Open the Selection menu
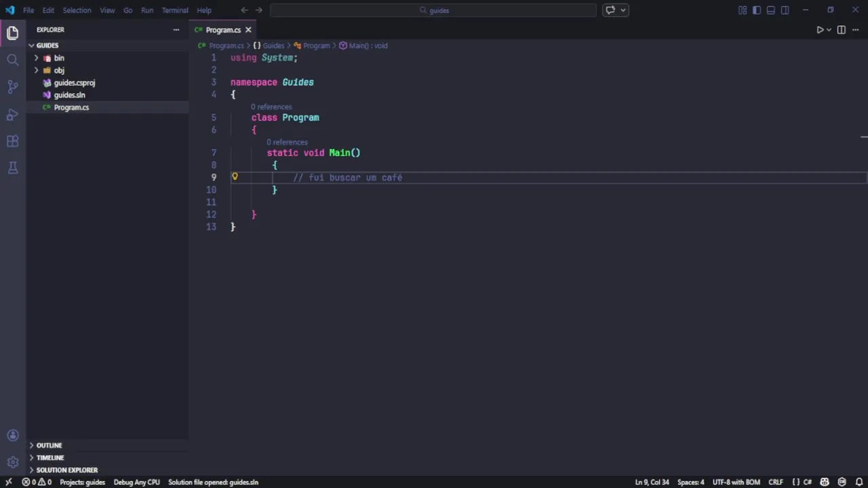The height and width of the screenshot is (488, 868). (x=77, y=10)
